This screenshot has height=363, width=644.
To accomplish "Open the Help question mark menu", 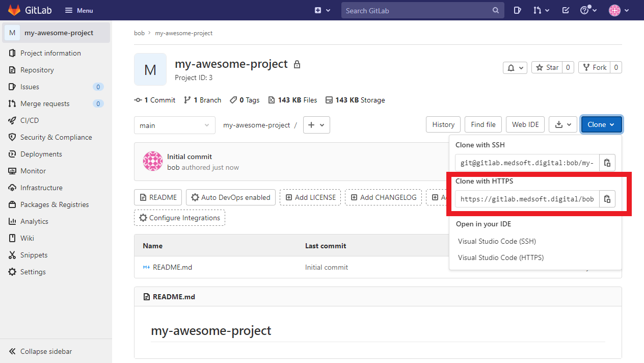I will coord(587,10).
